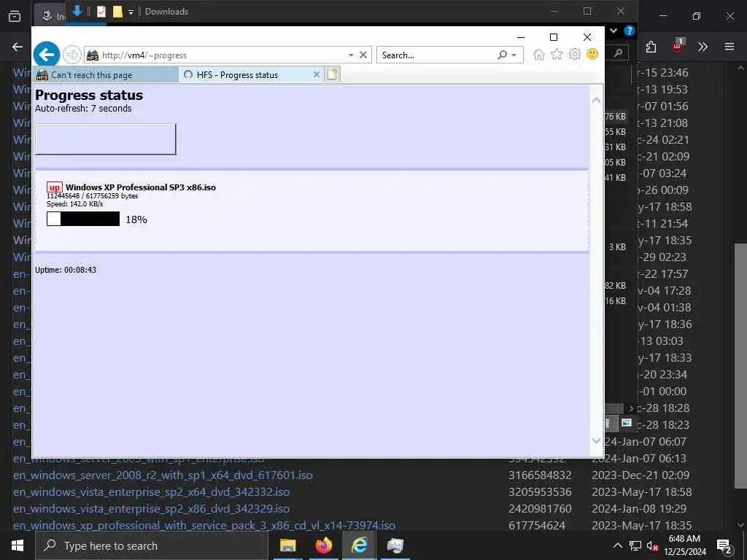Image resolution: width=747 pixels, height=560 pixels.
Task: Expand the search provider dropdown arrow
Action: tap(514, 55)
